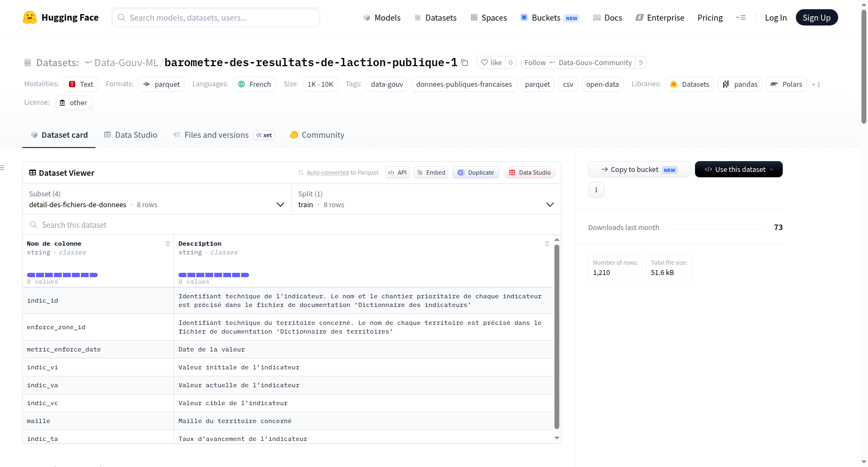Click the sort icon on Nom de colonne column
The height and width of the screenshot is (467, 868).
[168, 244]
